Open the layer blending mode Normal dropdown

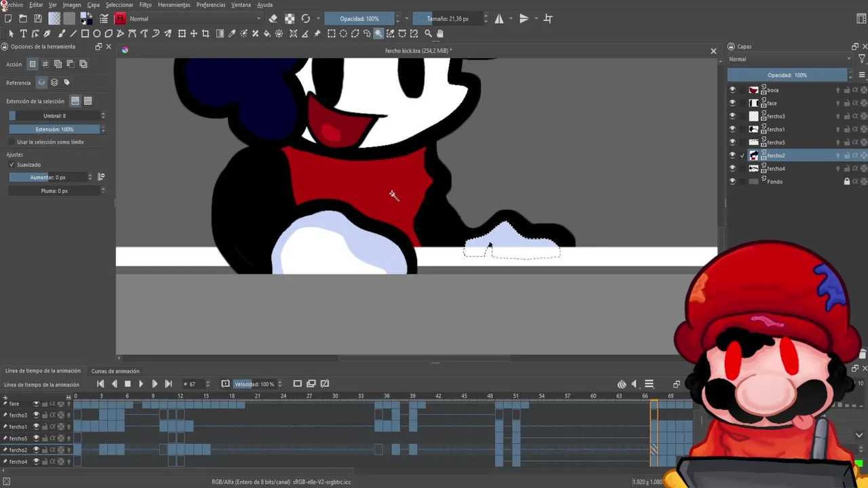point(790,59)
